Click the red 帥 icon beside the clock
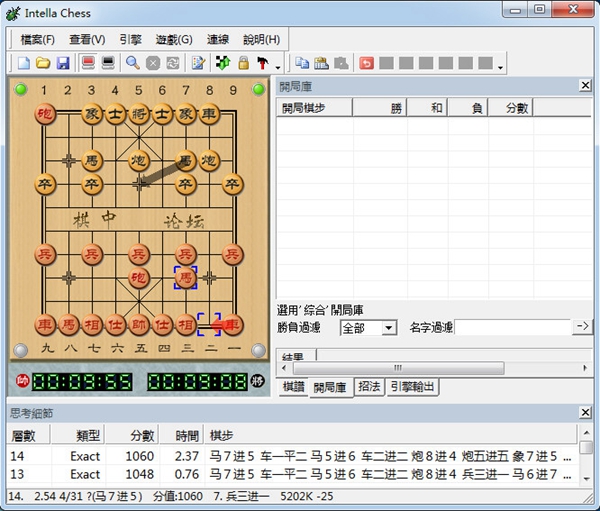Image resolution: width=600 pixels, height=511 pixels. (x=23, y=381)
